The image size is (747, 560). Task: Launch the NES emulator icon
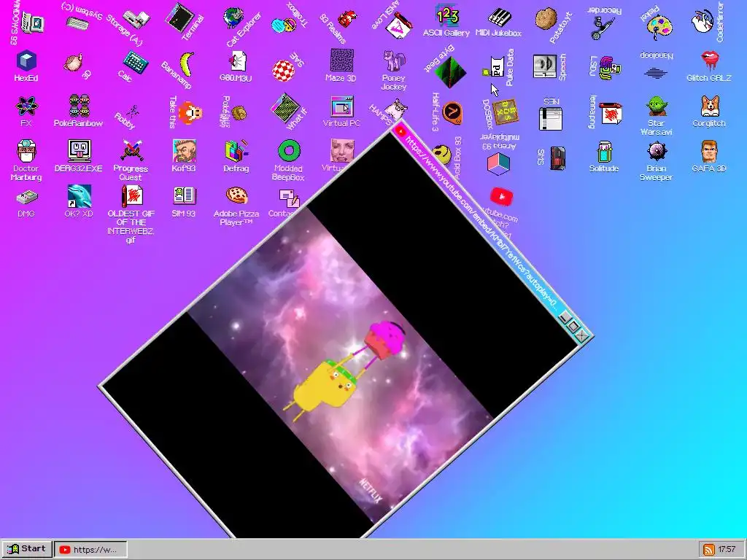551,119
